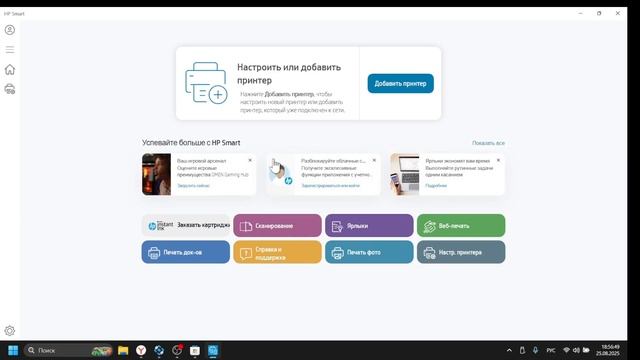
Task: Dismiss the Ваш игровой арсенал card
Action: (x=250, y=160)
